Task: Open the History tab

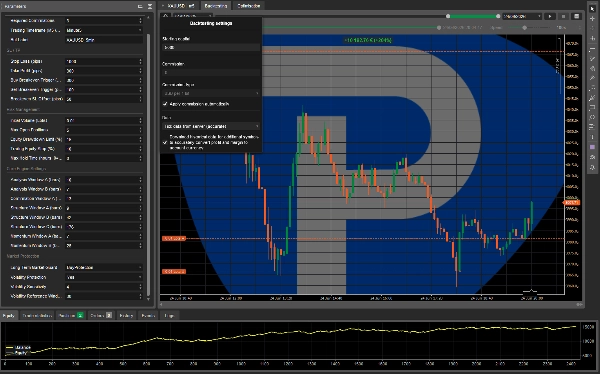Action: coord(126,315)
